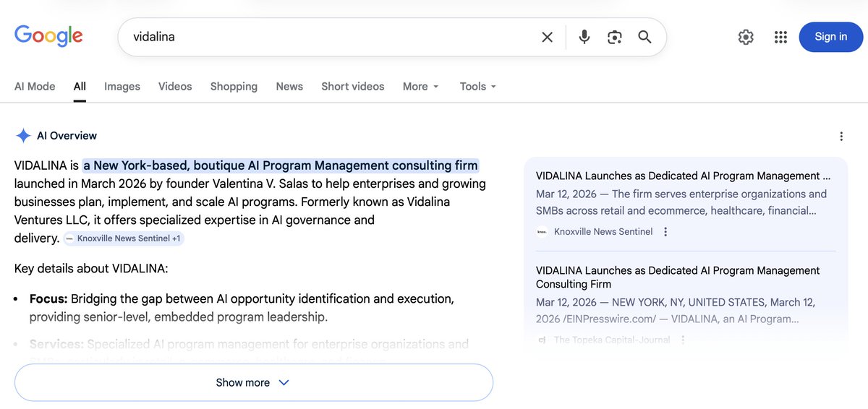
Task: Select the All results tab
Action: click(80, 86)
